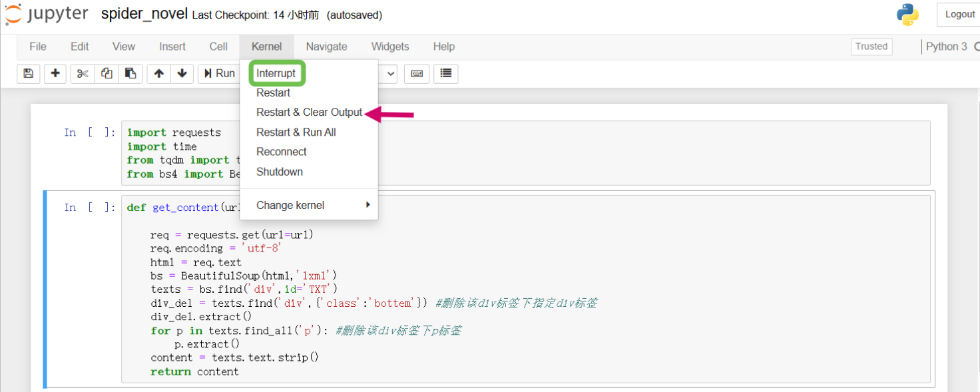The image size is (980, 392).
Task: Open the command palette keyboard icon
Action: (x=417, y=74)
